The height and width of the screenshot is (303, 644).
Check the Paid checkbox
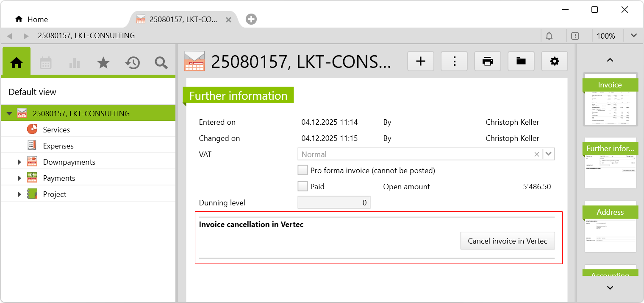[x=303, y=187]
